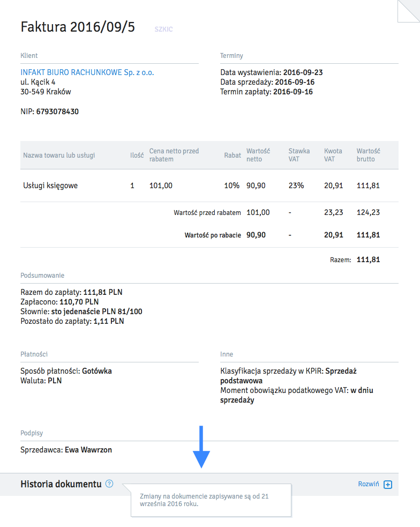The image size is (420, 527).
Task: Click the Razem total amount 111,81
Action: 368,259
